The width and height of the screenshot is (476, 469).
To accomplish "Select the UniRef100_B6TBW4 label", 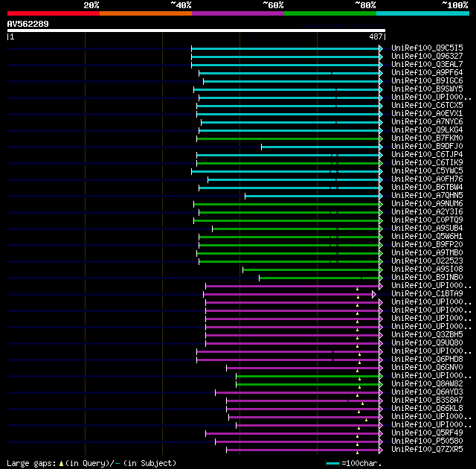I will (x=427, y=188).
